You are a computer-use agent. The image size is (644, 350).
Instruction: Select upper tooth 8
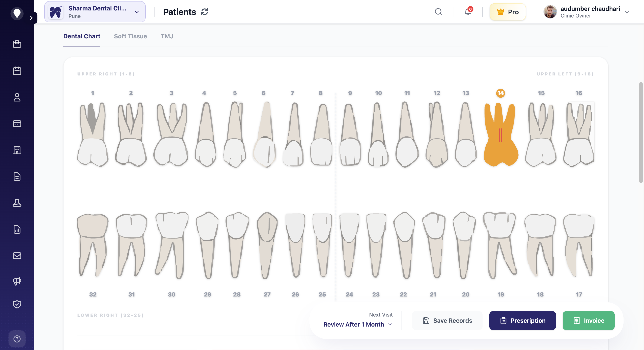(321, 134)
